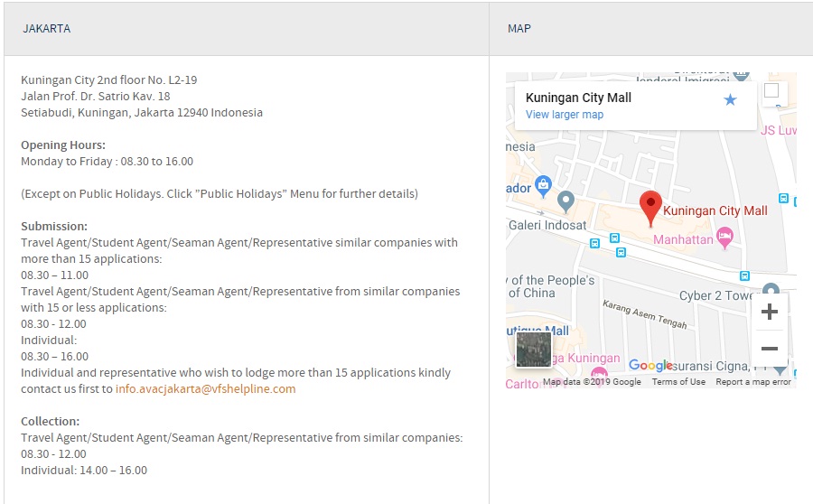
Task: Click the red Kuningan City Mall map pin
Action: [650, 209]
